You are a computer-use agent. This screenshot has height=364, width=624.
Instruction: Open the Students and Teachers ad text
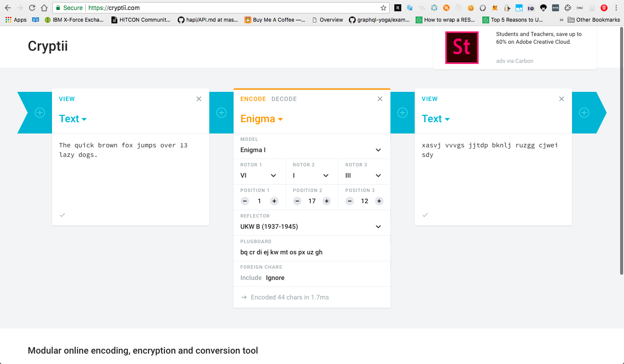[x=539, y=38]
